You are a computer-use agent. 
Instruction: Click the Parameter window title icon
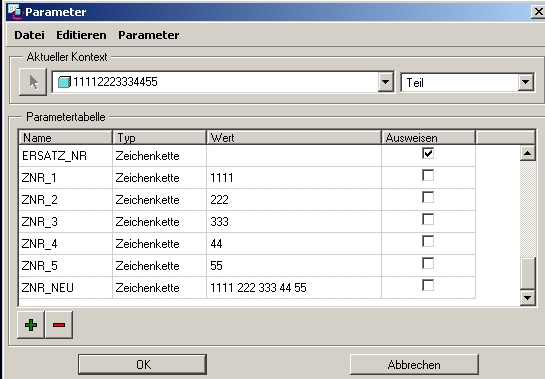pos(15,11)
